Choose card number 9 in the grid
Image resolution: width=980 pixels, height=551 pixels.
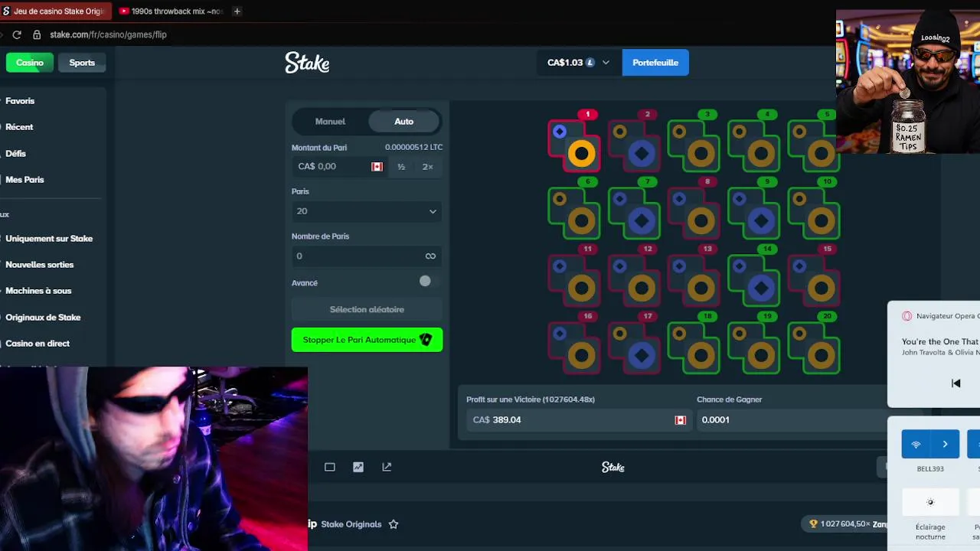point(753,213)
